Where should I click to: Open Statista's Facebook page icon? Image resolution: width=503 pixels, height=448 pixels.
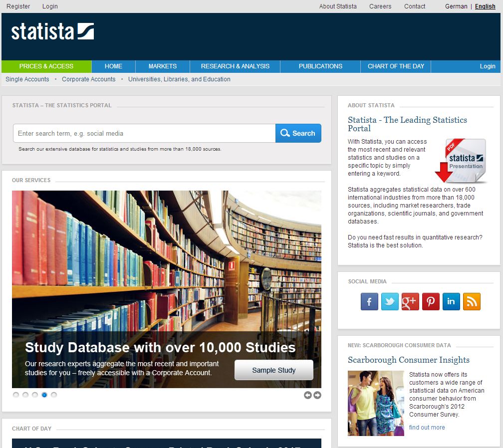[x=369, y=301]
